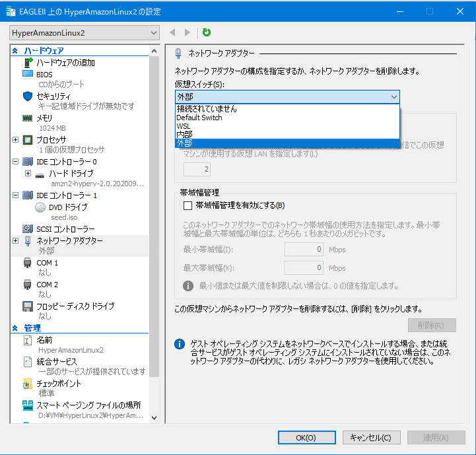The image size is (476, 455).
Task: Select the Integration Services icon
Action: coord(28,362)
